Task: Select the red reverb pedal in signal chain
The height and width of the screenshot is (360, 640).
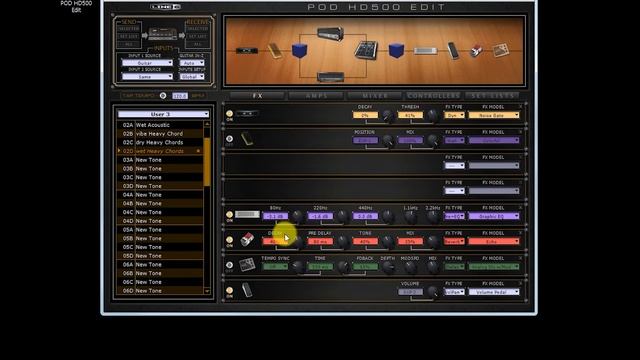Action: click(476, 51)
